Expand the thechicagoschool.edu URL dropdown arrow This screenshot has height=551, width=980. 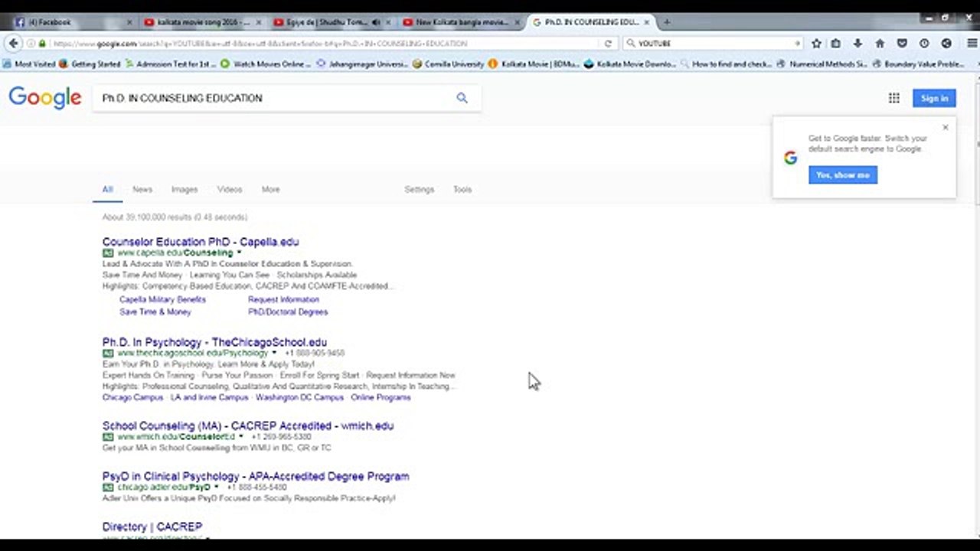[274, 354]
